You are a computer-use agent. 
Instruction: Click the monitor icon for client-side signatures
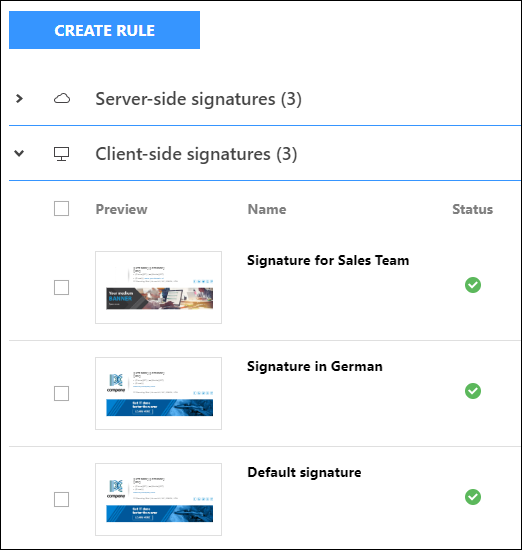point(61,154)
